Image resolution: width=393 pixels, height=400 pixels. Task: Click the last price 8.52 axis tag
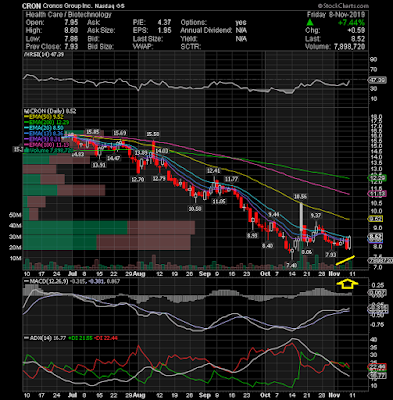coord(375,236)
